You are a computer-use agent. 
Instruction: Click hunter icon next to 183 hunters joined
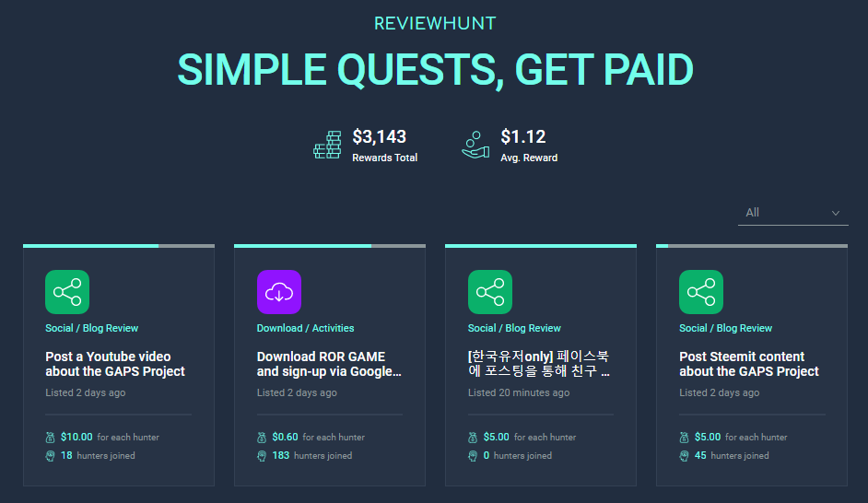pyautogui.click(x=262, y=456)
